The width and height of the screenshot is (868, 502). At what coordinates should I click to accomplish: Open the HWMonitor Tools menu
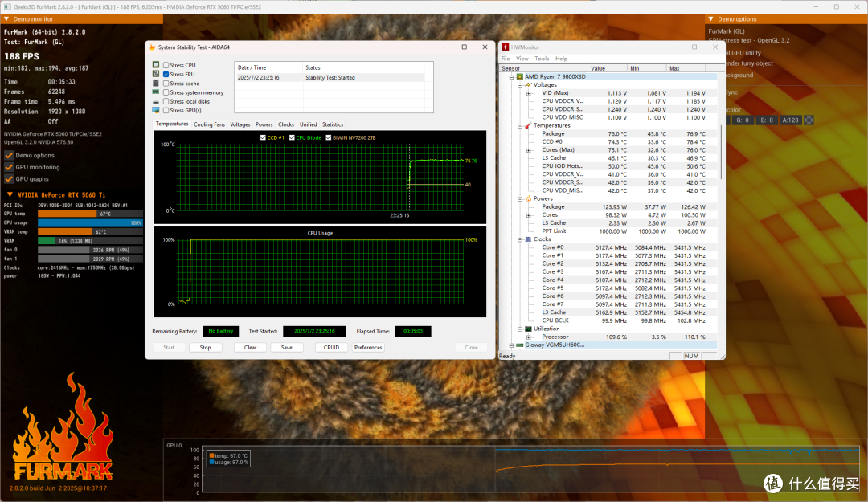(542, 58)
